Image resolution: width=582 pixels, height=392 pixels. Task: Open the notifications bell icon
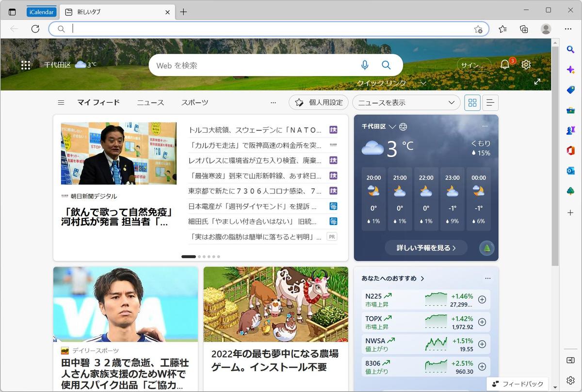(x=505, y=64)
